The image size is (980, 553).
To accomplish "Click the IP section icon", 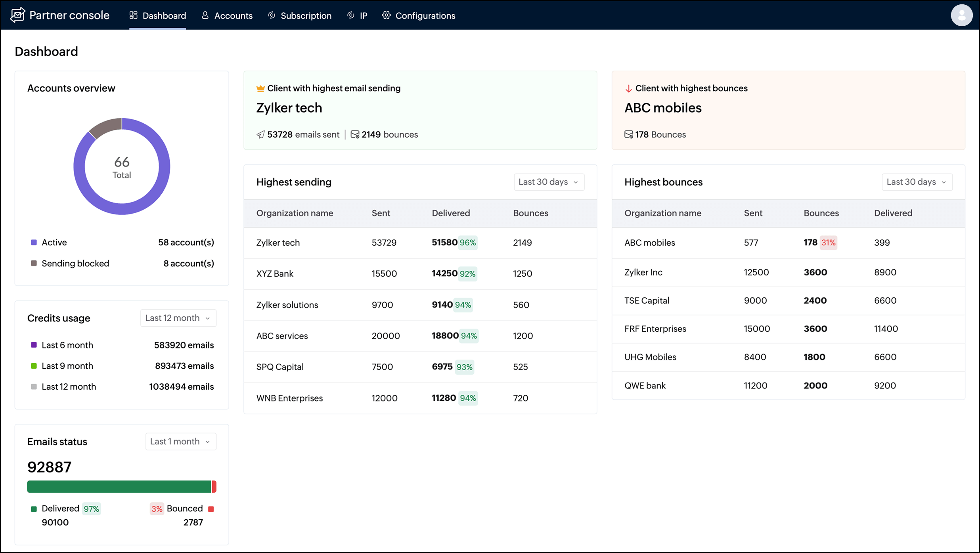I will coord(350,15).
